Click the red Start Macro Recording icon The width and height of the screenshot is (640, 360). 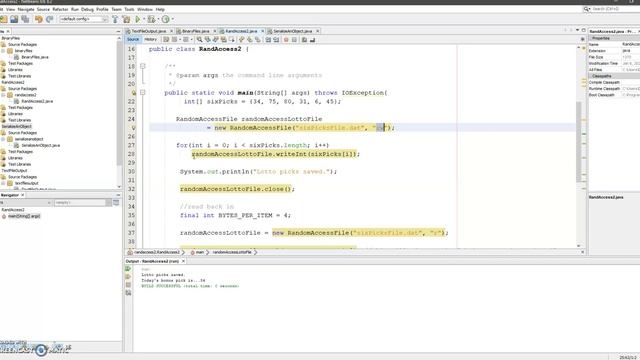click(x=286, y=40)
